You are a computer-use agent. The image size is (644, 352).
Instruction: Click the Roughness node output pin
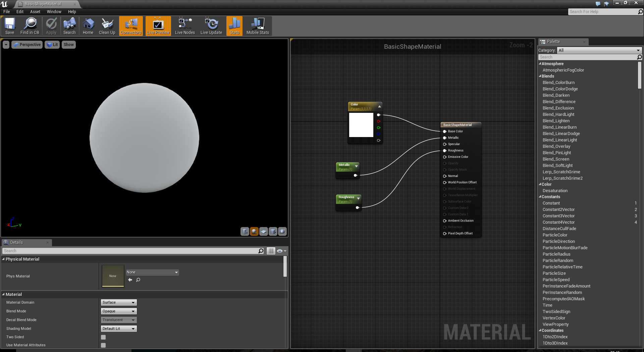pyautogui.click(x=358, y=208)
